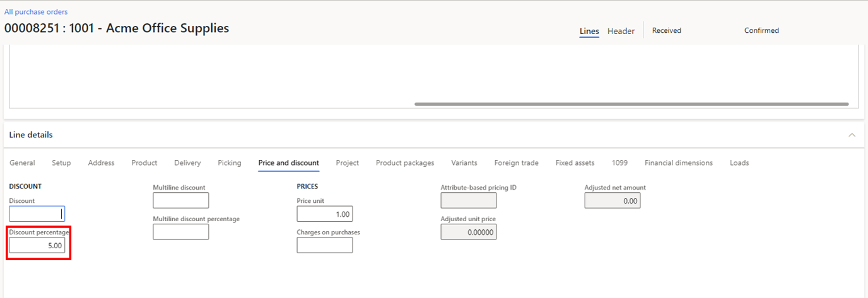This screenshot has height=298, width=868.
Task: Select the Address tab
Action: [101, 163]
